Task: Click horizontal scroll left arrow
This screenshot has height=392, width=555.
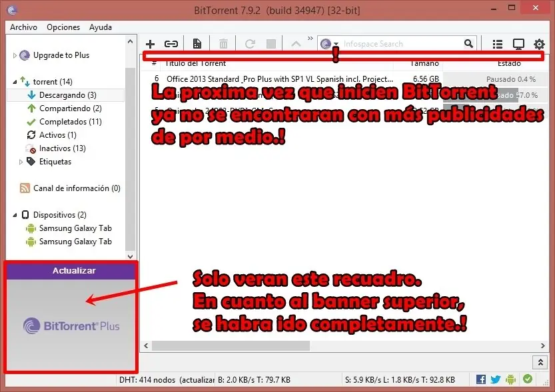Action: click(x=146, y=345)
